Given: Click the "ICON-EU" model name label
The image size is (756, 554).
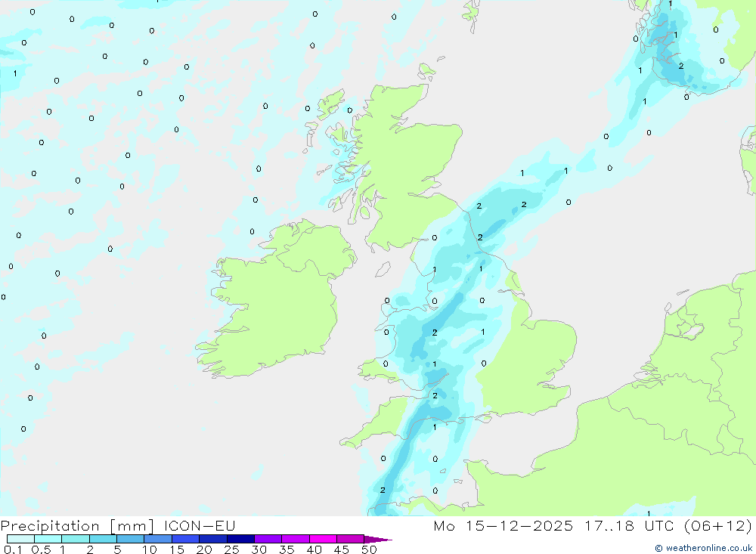Looking at the screenshot, I should [x=200, y=525].
